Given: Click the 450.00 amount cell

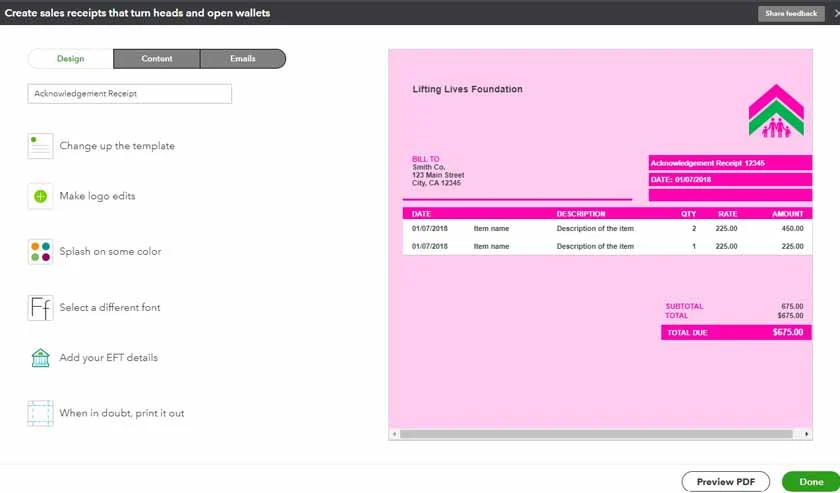Looking at the screenshot, I should pyautogui.click(x=792, y=228).
